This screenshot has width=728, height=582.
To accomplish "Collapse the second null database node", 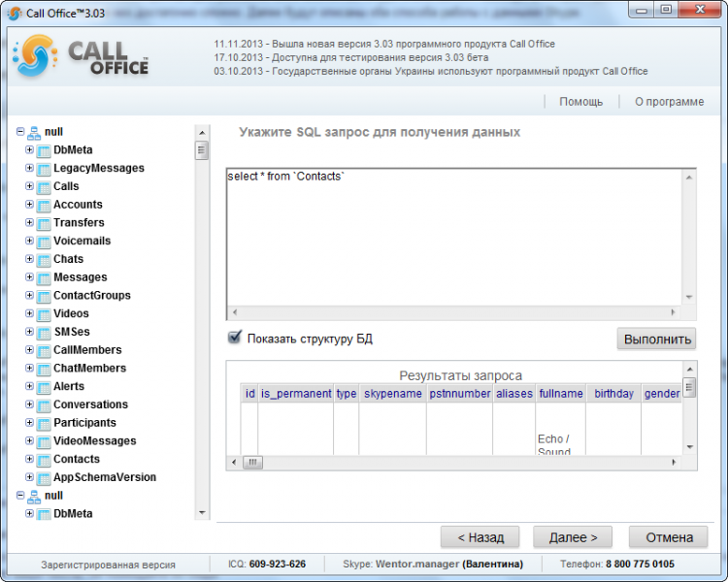I will [20, 496].
